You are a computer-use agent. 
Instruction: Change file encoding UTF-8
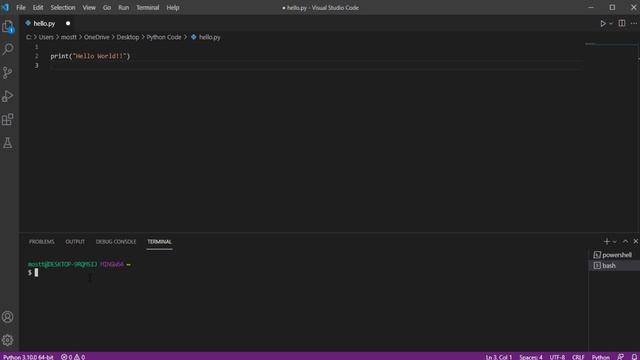tap(558, 357)
